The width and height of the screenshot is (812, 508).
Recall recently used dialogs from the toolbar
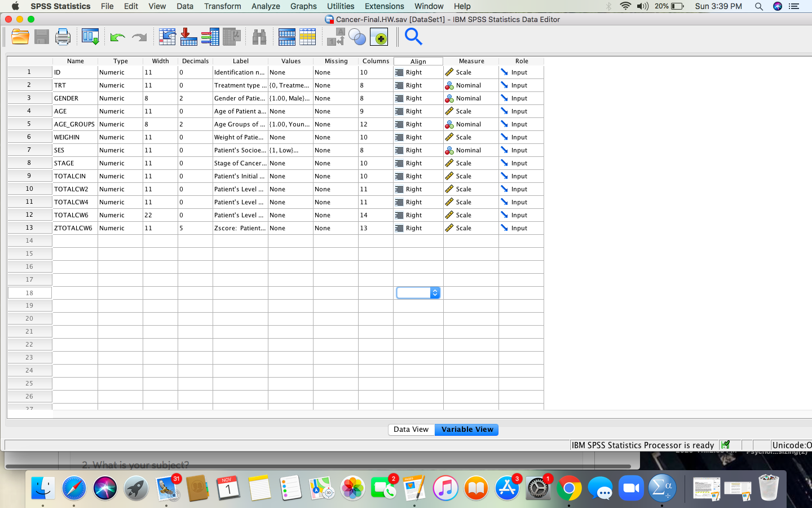click(90, 37)
